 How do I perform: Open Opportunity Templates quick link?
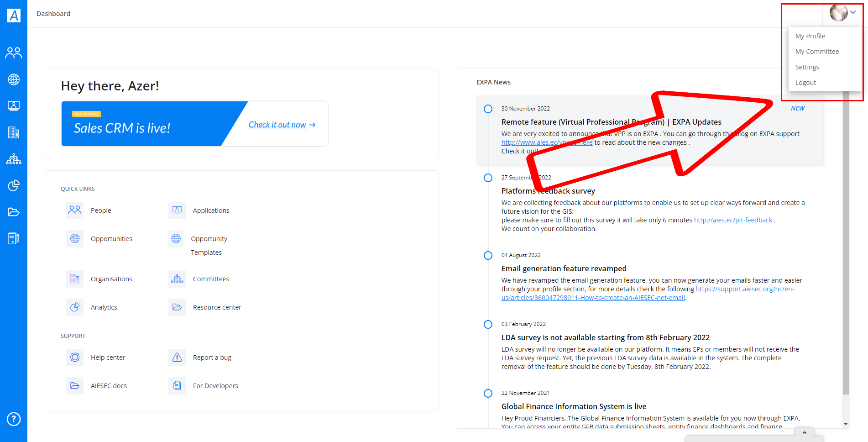pyautogui.click(x=209, y=246)
